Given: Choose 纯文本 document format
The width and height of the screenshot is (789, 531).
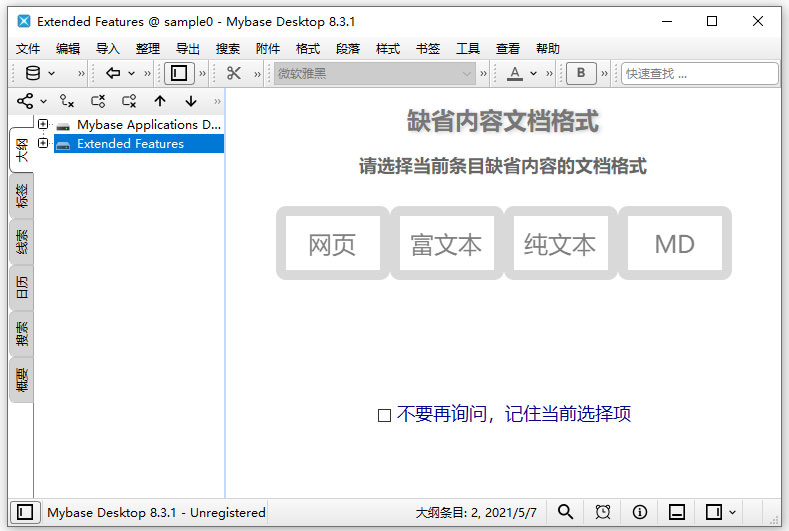Looking at the screenshot, I should (561, 243).
